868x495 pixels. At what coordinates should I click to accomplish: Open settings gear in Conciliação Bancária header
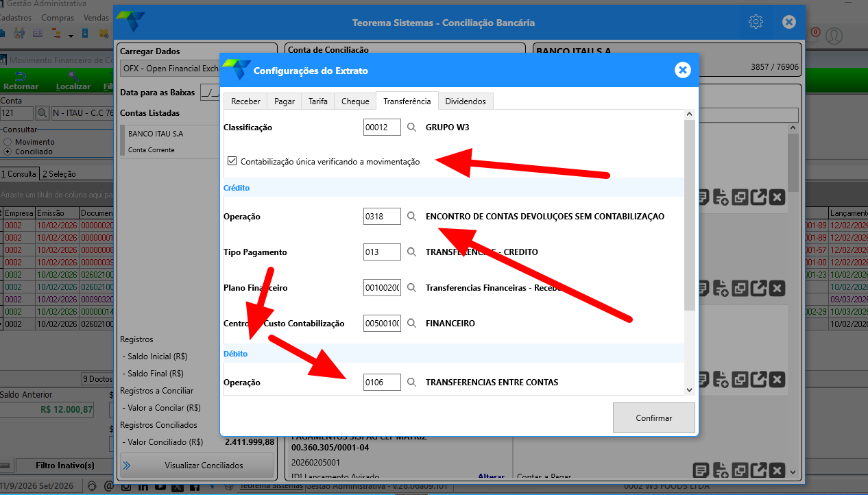(756, 22)
